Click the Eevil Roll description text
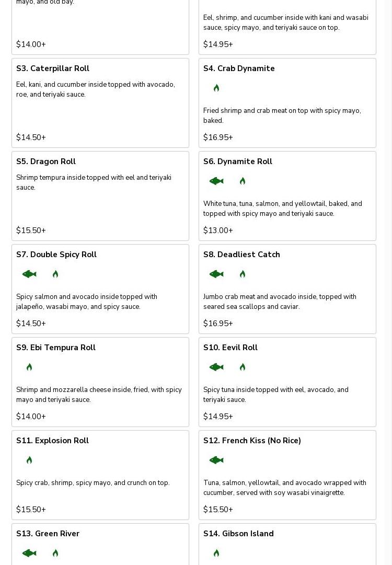Screen dimensions: 392x565 click(x=276, y=395)
